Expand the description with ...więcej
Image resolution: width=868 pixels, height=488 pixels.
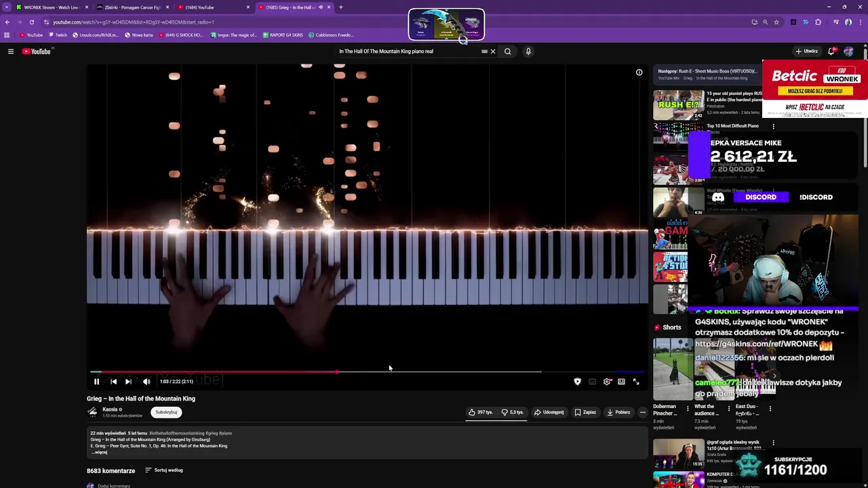pos(99,452)
